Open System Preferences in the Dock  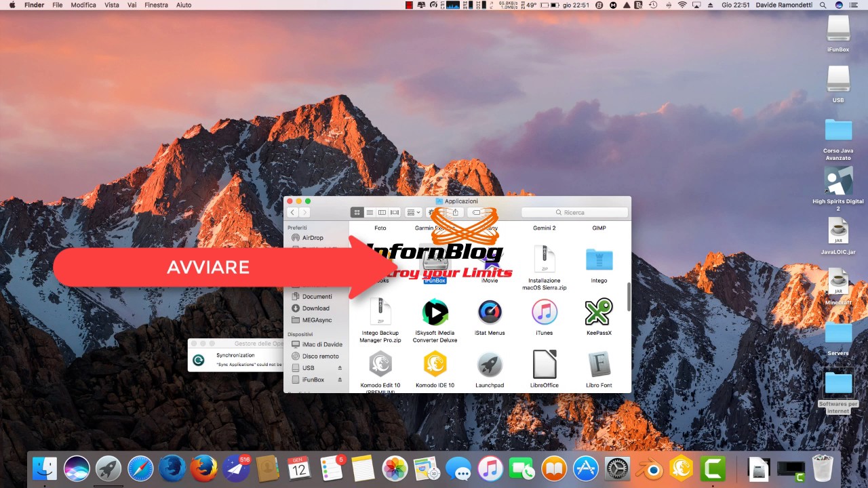click(618, 468)
